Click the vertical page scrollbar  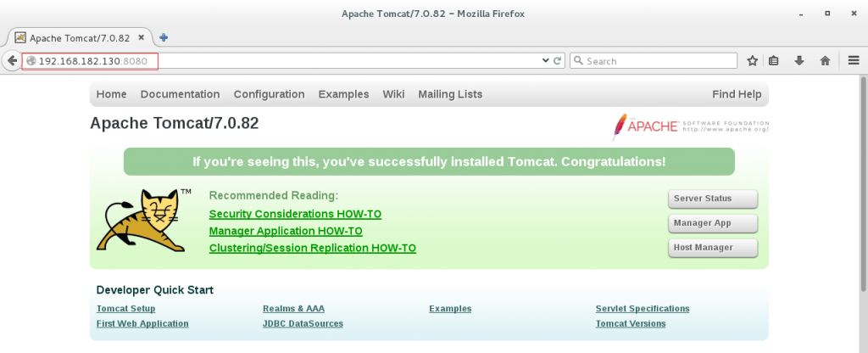click(x=864, y=183)
